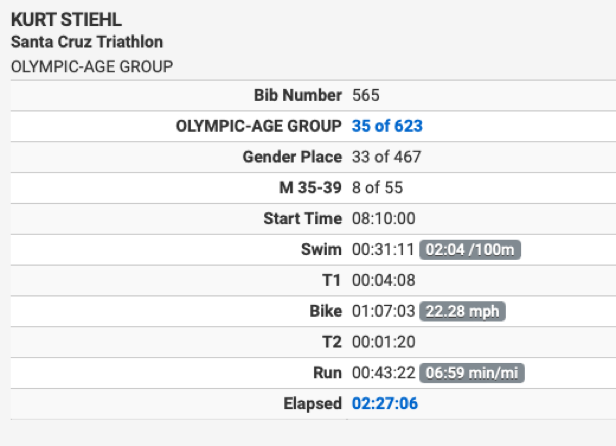This screenshot has width=616, height=446.
Task: Click the Gender Place 33 of 467 value
Action: tap(387, 157)
